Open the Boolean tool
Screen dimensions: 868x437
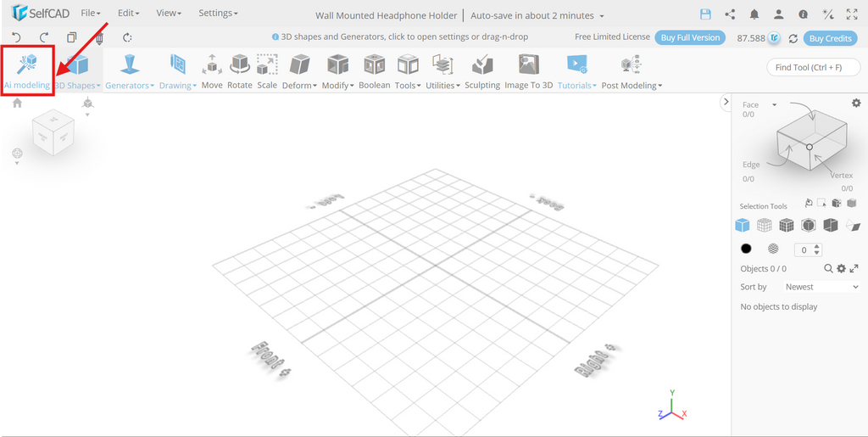pos(374,72)
